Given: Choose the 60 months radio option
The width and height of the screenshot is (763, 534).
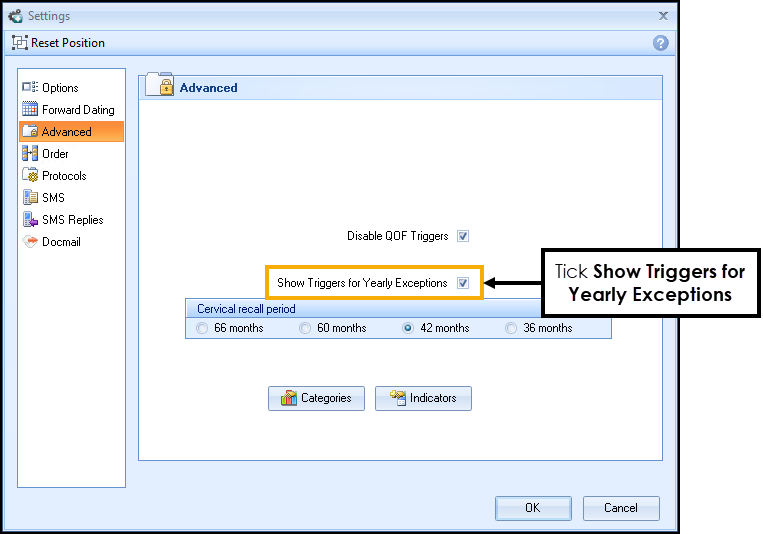Looking at the screenshot, I should click(306, 328).
